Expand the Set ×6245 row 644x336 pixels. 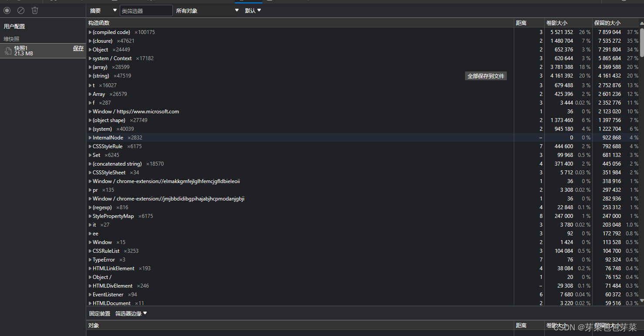tap(90, 155)
